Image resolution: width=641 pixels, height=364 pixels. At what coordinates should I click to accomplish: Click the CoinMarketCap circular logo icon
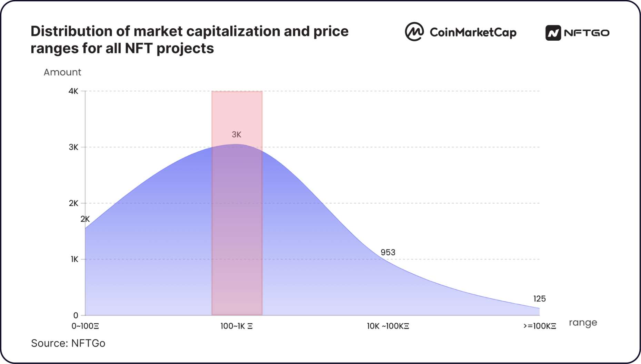pos(414,32)
